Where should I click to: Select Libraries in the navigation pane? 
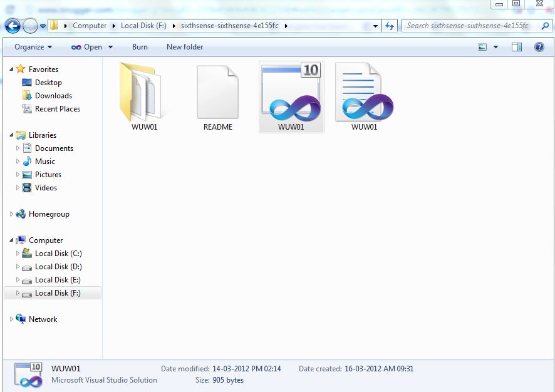[x=43, y=135]
